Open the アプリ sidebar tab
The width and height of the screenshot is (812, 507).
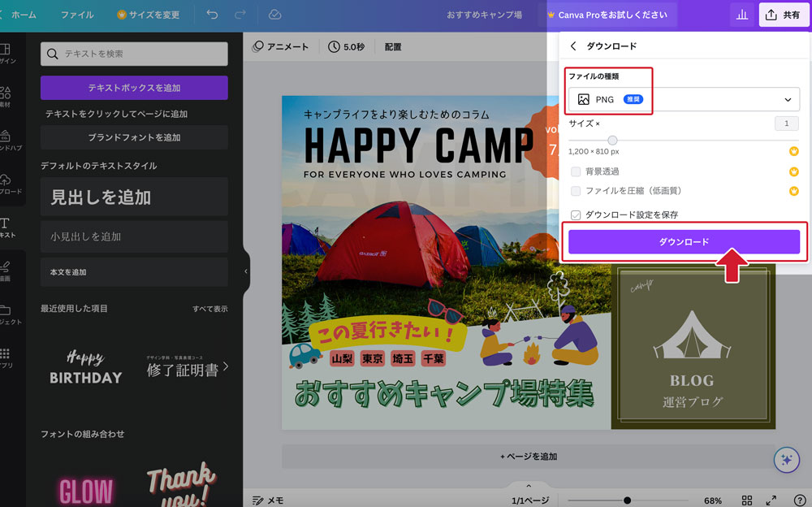pos(6,358)
